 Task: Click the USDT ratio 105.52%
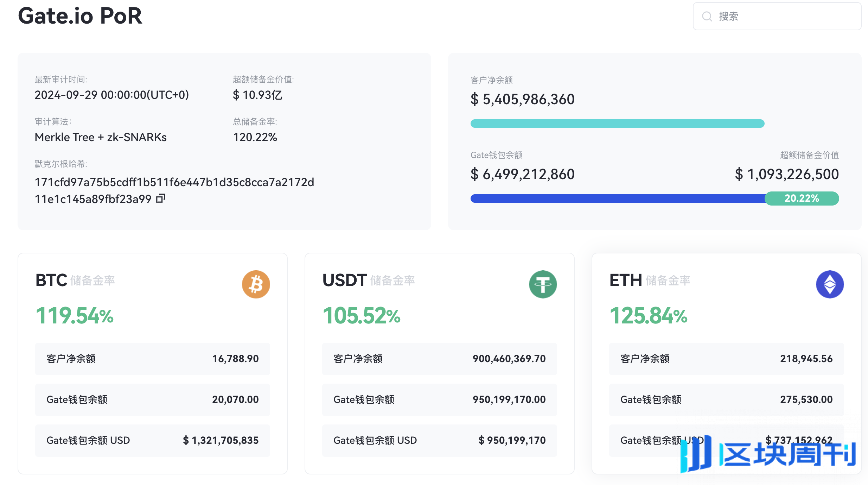point(362,315)
